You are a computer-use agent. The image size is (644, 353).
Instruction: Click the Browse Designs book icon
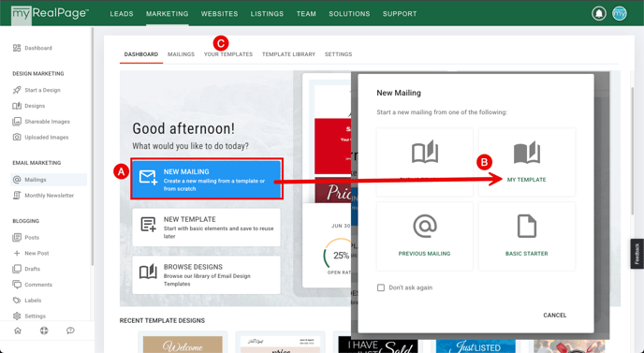point(148,272)
